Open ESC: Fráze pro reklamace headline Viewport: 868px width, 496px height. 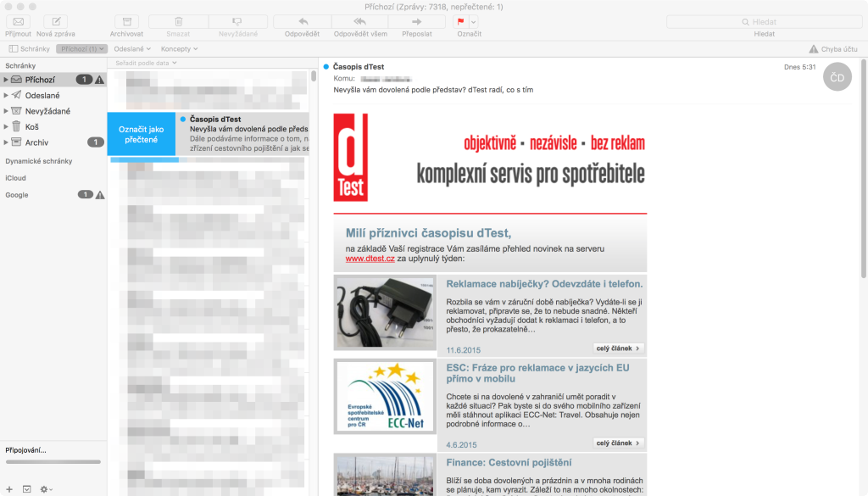537,373
